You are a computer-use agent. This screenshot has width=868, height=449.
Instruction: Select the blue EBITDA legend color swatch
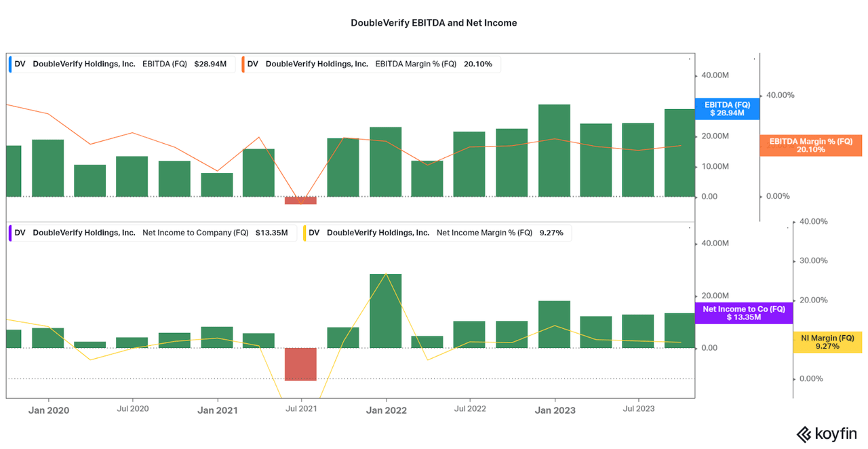tap(11, 64)
